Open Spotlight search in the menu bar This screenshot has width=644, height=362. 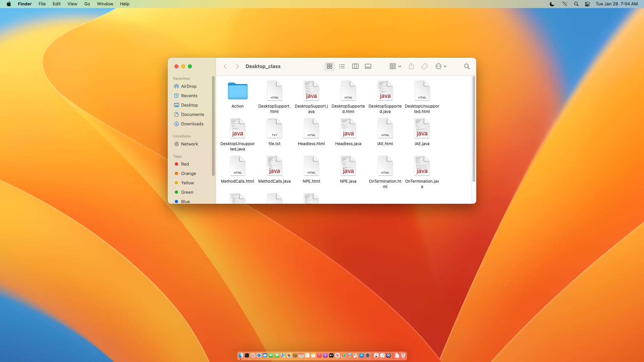(x=576, y=4)
